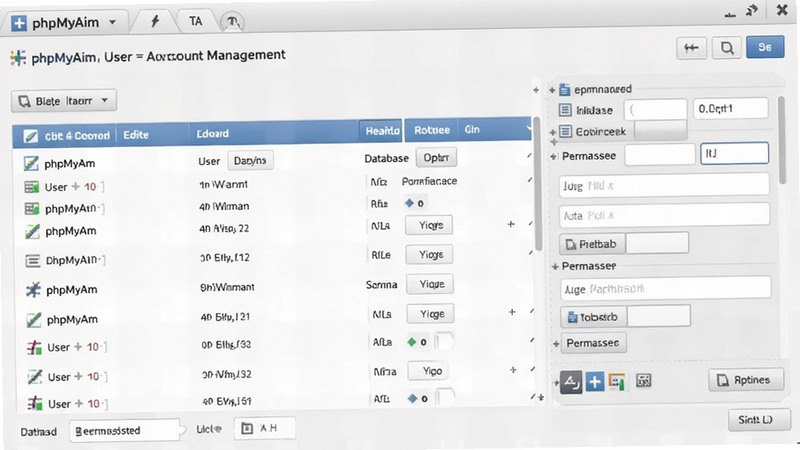Click the Yiogs button in the NfLa row
The width and height of the screenshot is (800, 450).
(429, 225)
